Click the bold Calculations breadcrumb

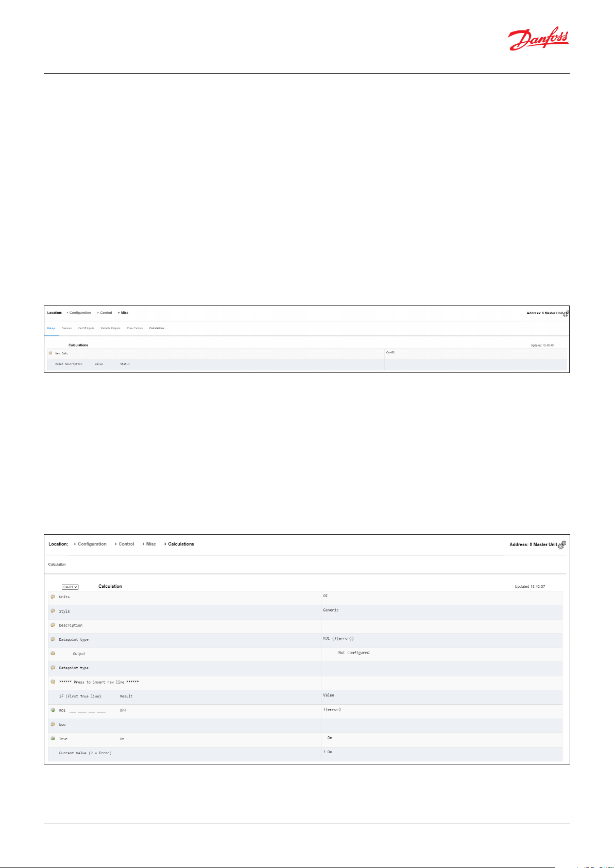tap(181, 544)
